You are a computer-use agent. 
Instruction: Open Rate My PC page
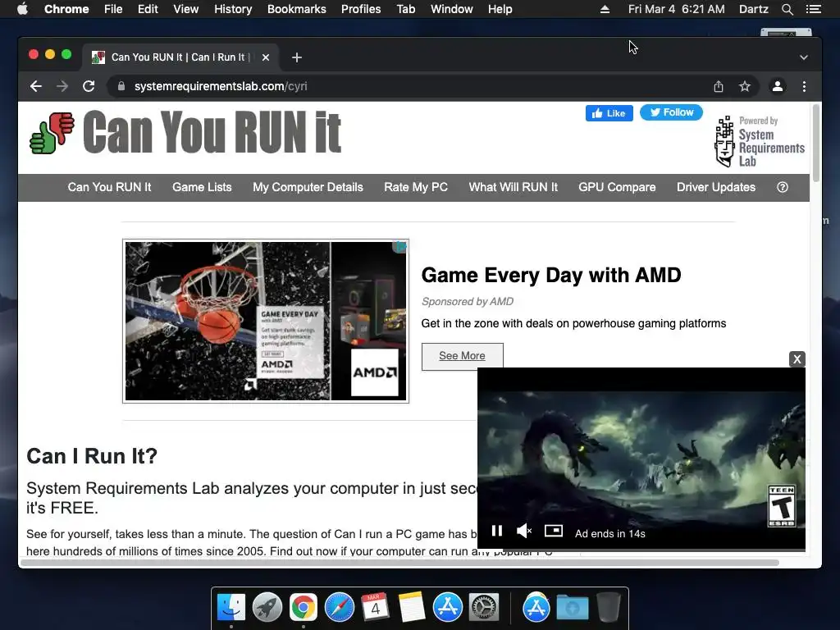(x=416, y=187)
